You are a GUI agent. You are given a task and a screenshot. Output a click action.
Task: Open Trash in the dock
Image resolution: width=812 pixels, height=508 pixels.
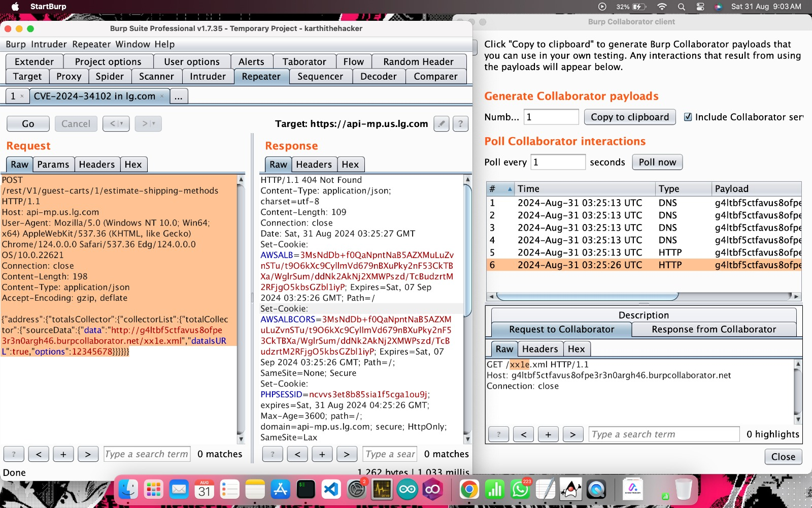pyautogui.click(x=684, y=490)
